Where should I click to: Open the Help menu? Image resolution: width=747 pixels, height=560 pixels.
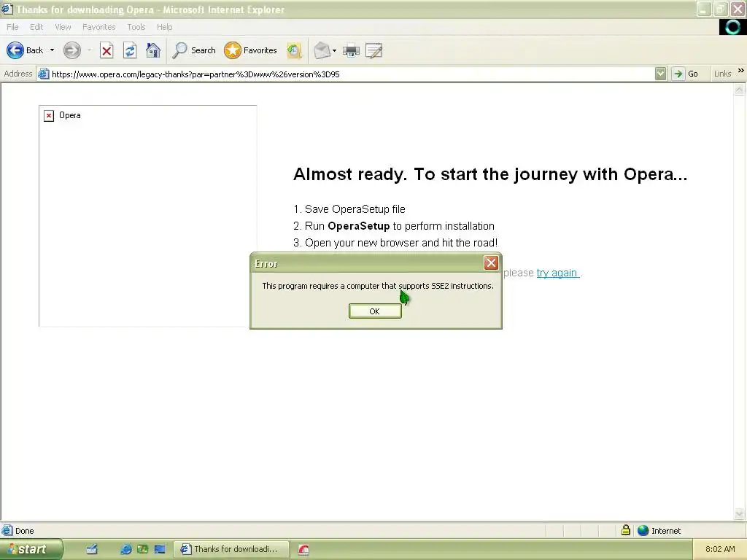pos(165,27)
